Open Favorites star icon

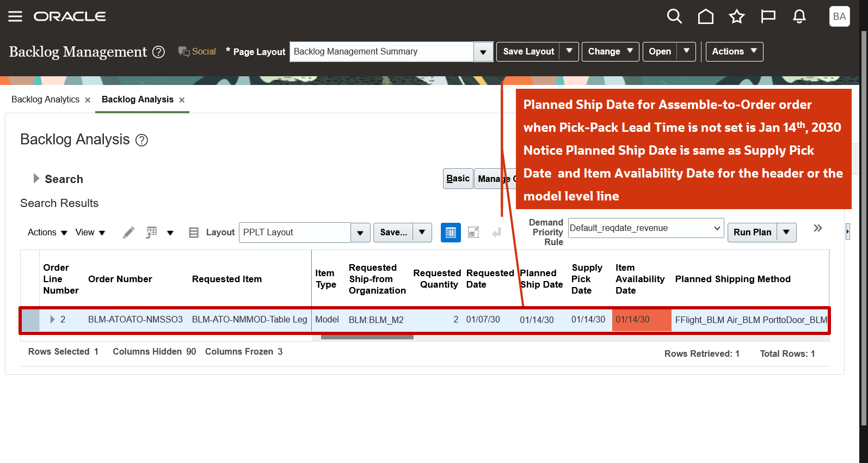coord(737,16)
